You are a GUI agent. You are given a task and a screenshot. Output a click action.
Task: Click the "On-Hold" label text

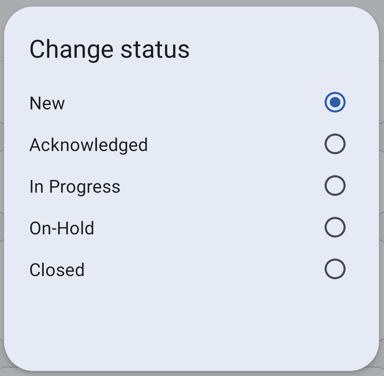click(x=62, y=228)
